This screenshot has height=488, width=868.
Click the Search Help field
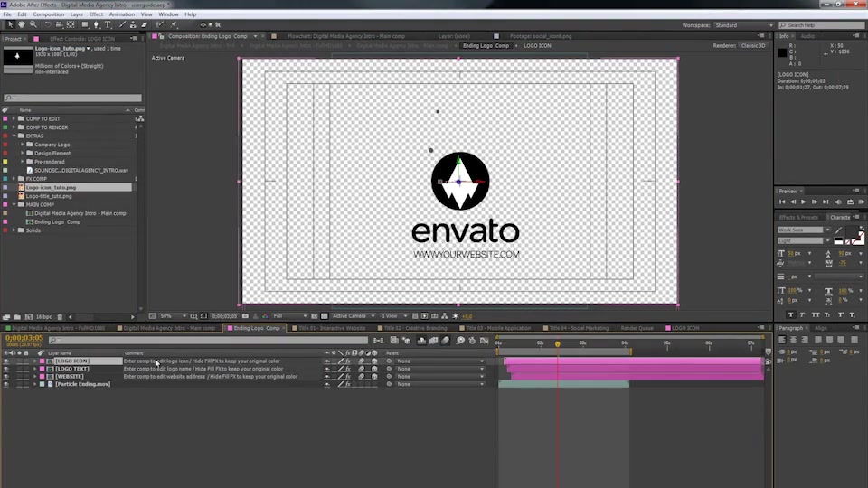[x=822, y=25]
